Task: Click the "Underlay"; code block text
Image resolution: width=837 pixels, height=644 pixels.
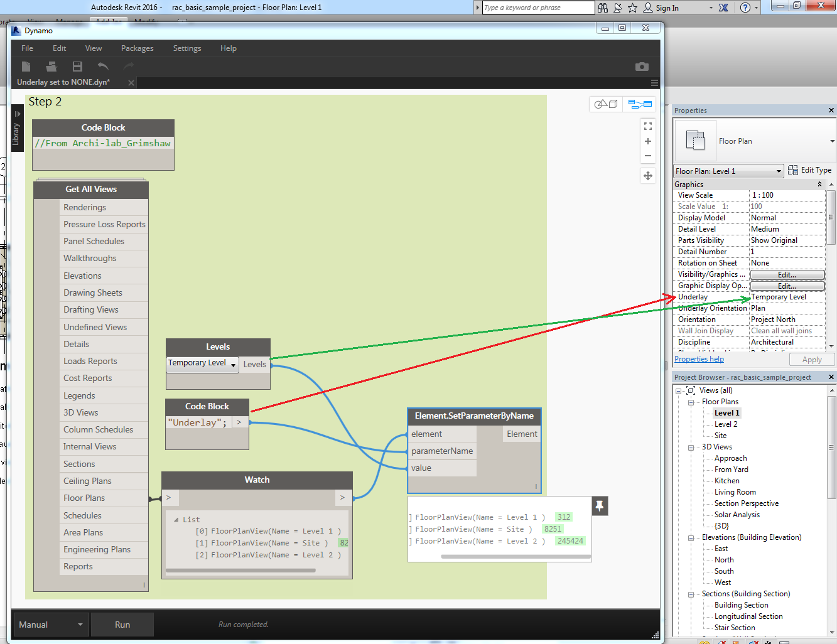Action: click(x=197, y=422)
